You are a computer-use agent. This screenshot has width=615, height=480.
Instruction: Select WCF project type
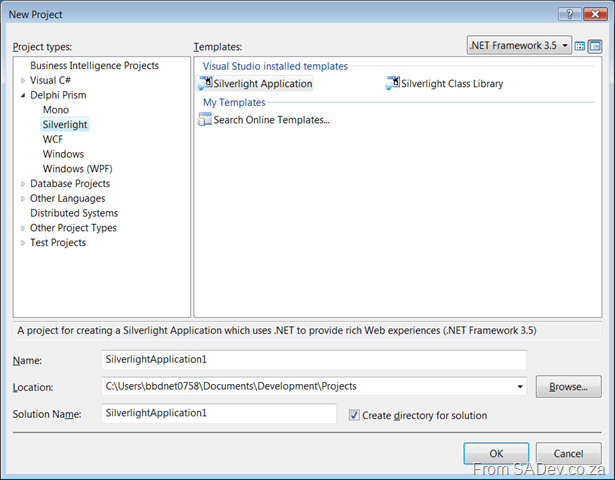(53, 139)
